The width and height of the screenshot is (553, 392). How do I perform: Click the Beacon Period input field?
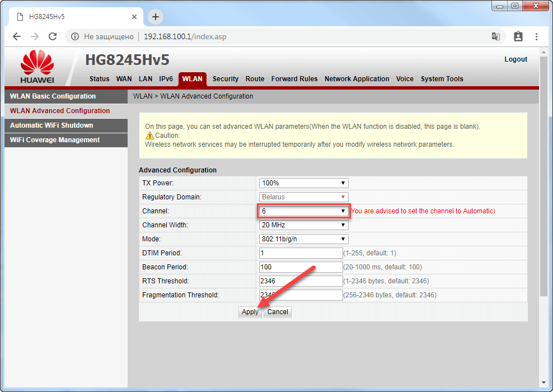tap(301, 267)
